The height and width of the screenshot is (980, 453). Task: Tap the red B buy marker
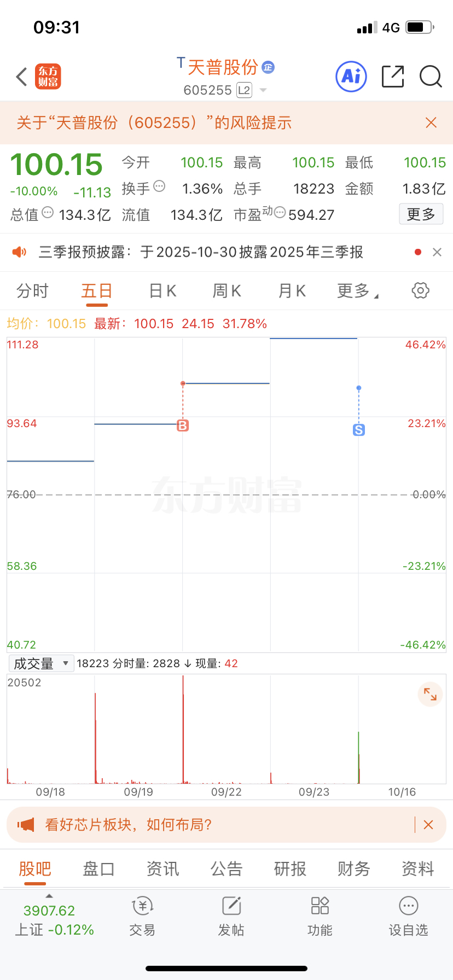(x=183, y=425)
